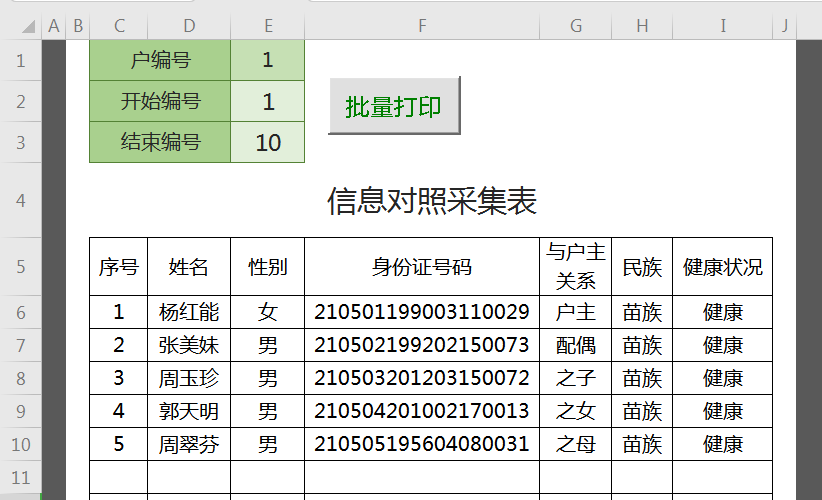822x500 pixels.
Task: Select column A header
Action: click(53, 26)
